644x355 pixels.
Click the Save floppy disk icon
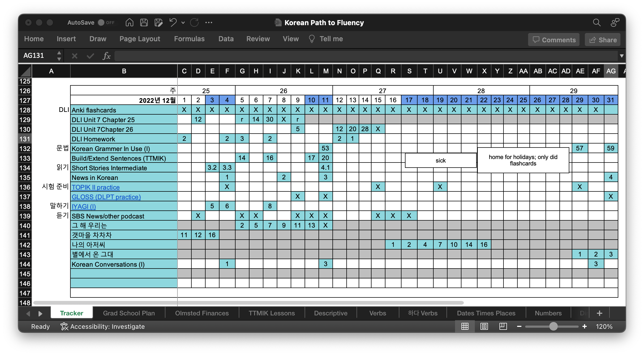144,22
